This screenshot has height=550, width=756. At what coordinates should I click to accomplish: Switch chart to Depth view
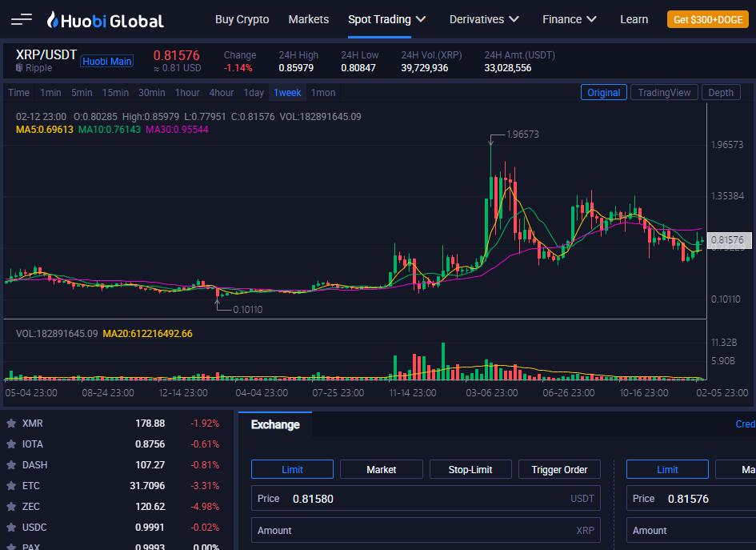click(721, 93)
